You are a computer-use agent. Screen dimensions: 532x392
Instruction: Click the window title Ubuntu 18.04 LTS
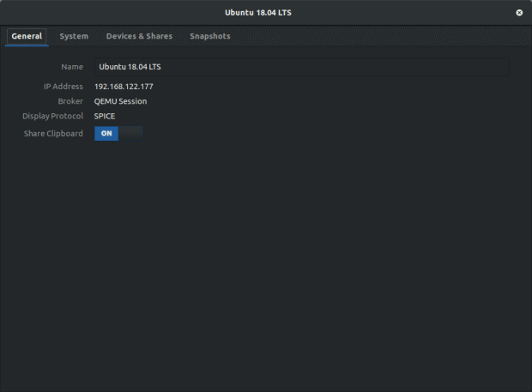(x=265, y=13)
